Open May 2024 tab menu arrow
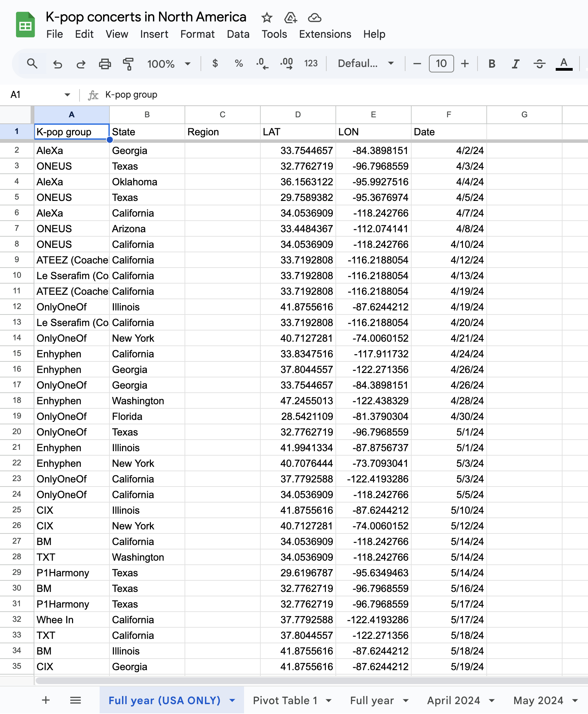The image size is (588, 714). (x=575, y=700)
